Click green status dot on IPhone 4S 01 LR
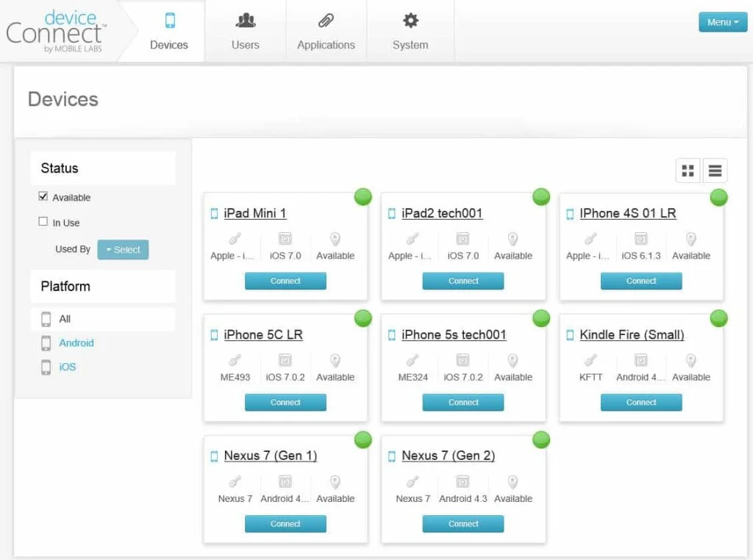The height and width of the screenshot is (560, 753). pyautogui.click(x=719, y=197)
